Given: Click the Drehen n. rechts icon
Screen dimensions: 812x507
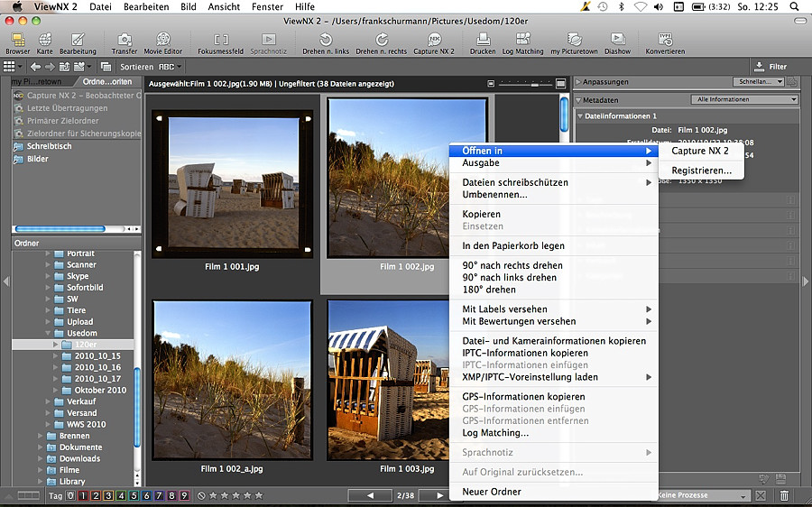Looking at the screenshot, I should click(x=382, y=40).
